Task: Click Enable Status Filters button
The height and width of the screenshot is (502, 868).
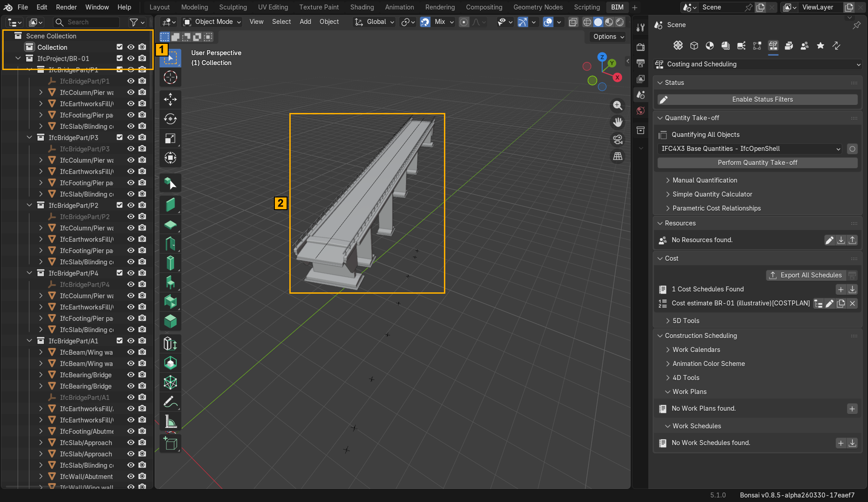Action: pyautogui.click(x=757, y=99)
